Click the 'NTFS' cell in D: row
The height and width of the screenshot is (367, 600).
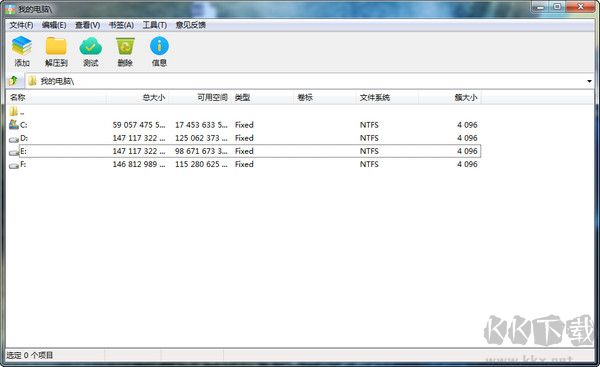pyautogui.click(x=369, y=138)
